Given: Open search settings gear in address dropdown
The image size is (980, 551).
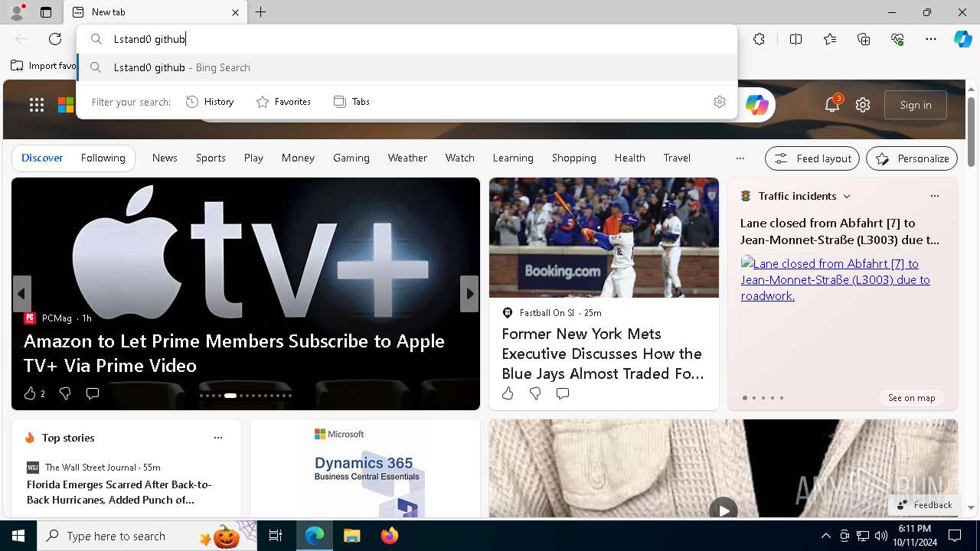Looking at the screenshot, I should 720,102.
